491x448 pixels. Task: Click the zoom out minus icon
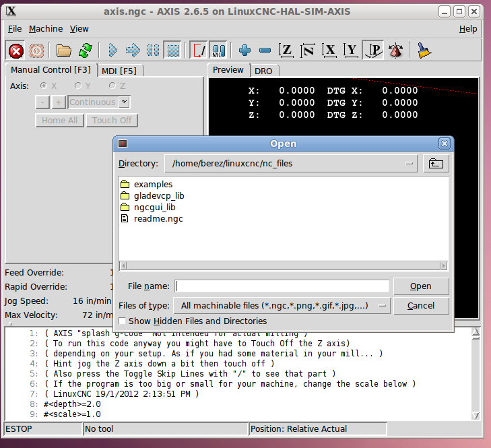(265, 51)
